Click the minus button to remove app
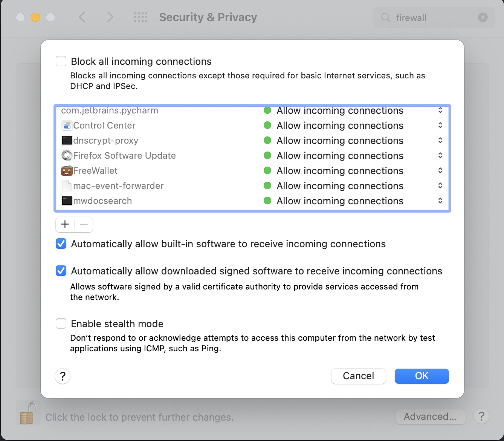 click(84, 225)
